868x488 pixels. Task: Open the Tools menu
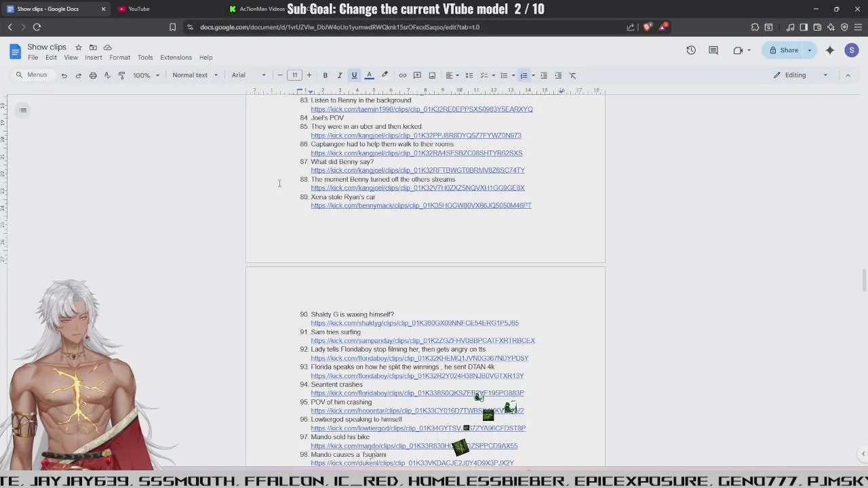point(145,58)
